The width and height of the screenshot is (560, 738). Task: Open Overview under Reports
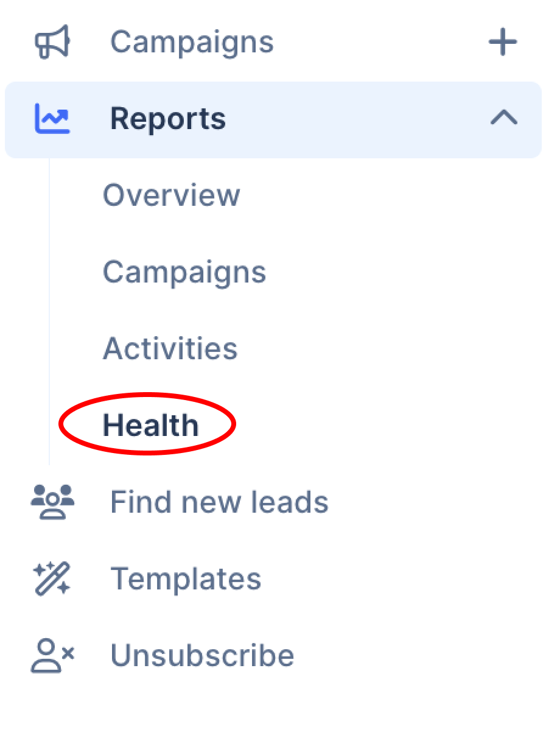tap(171, 195)
